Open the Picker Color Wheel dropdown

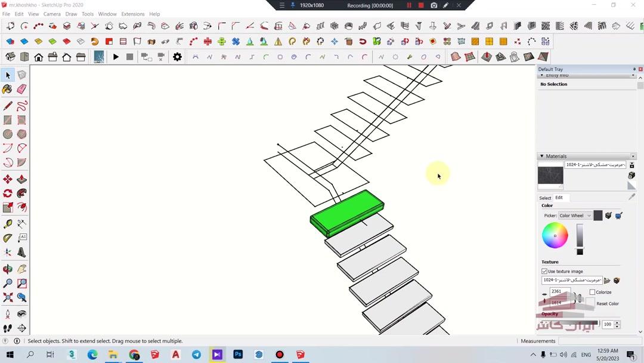point(575,216)
